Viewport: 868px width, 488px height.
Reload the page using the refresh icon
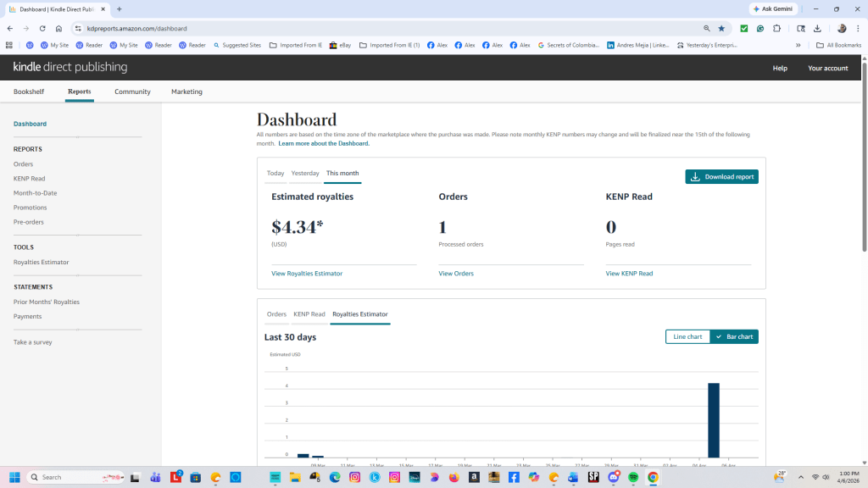[x=42, y=28]
